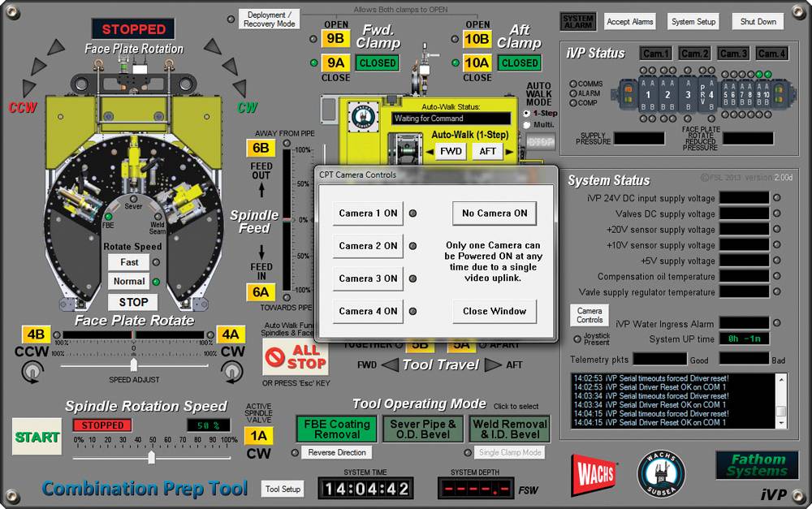Click the Fathom Systems logo

click(x=757, y=465)
